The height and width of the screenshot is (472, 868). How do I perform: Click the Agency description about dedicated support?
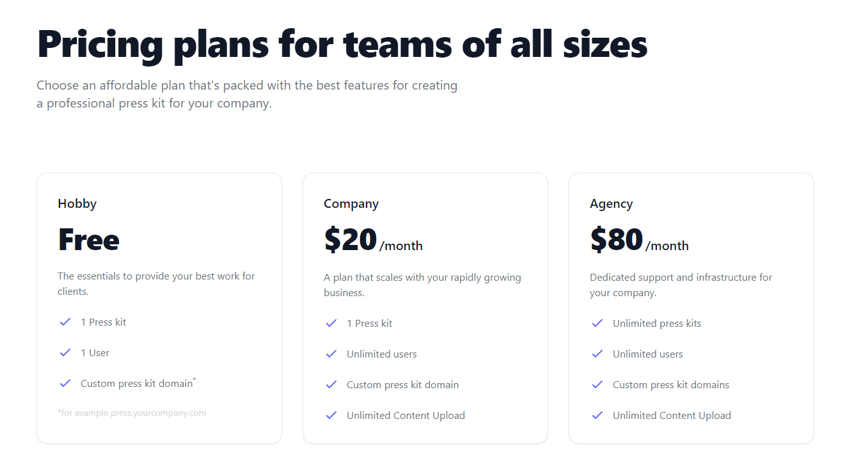[681, 285]
